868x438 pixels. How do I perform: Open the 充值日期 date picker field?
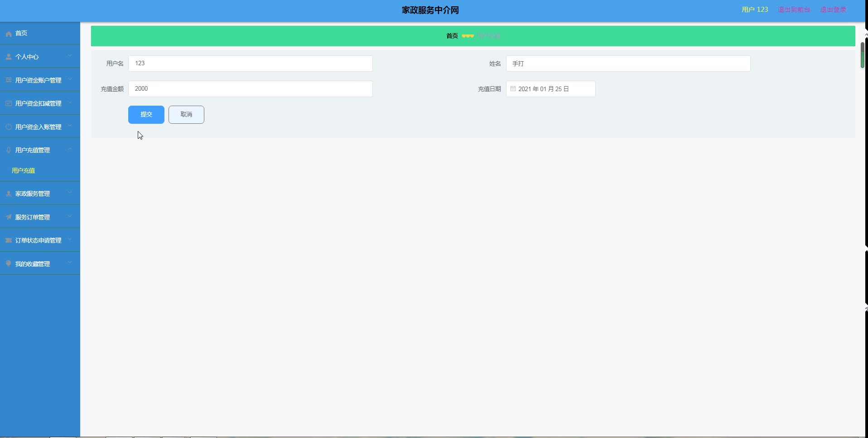(x=551, y=89)
